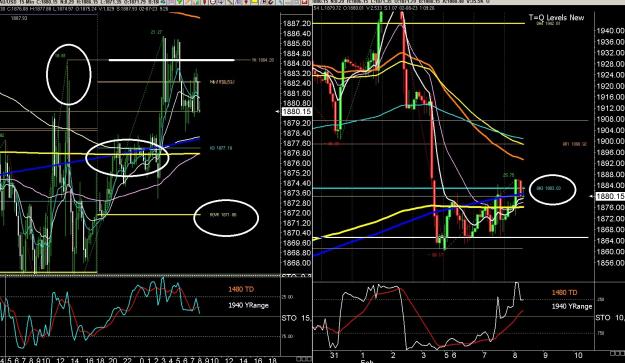The image size is (625, 363).
Task: Click 1876.00 on the left price axis
Action: click(x=297, y=163)
